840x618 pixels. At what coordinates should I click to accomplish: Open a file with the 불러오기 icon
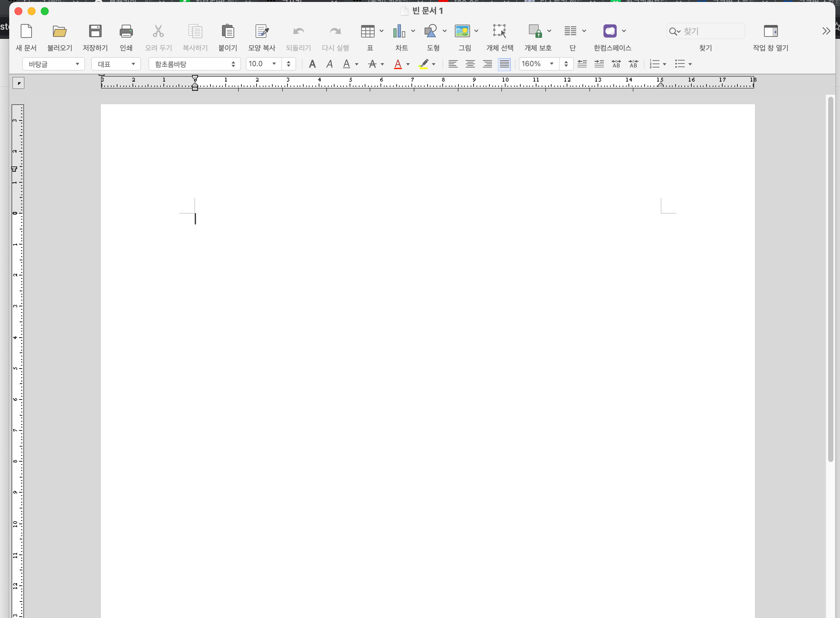[60, 31]
